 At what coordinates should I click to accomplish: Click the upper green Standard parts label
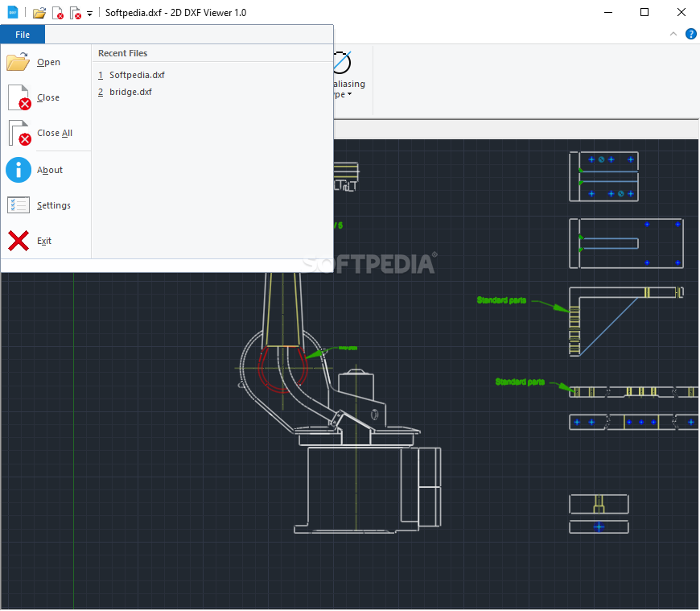point(501,300)
